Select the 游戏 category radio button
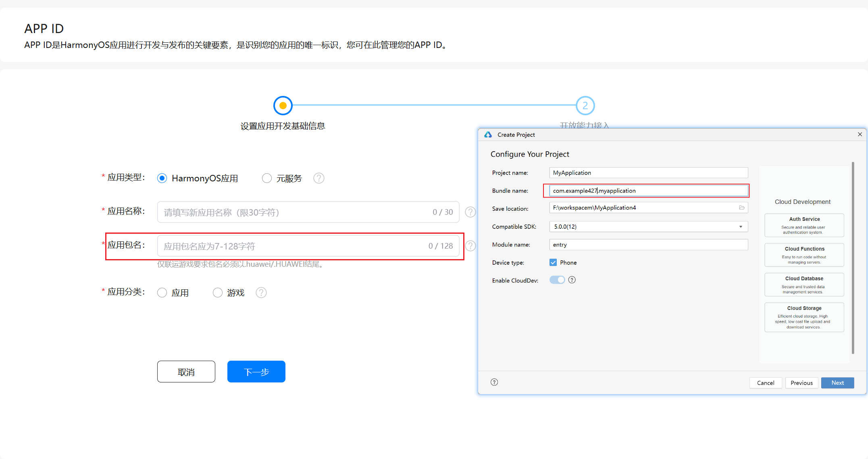 pyautogui.click(x=218, y=293)
